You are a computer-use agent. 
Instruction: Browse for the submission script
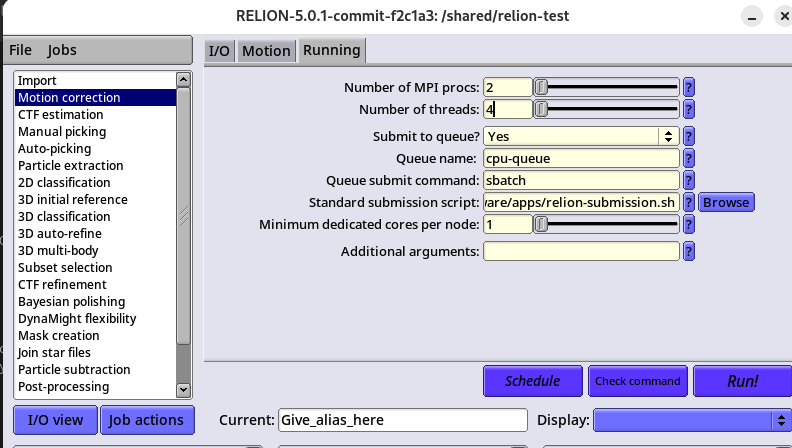pos(726,203)
